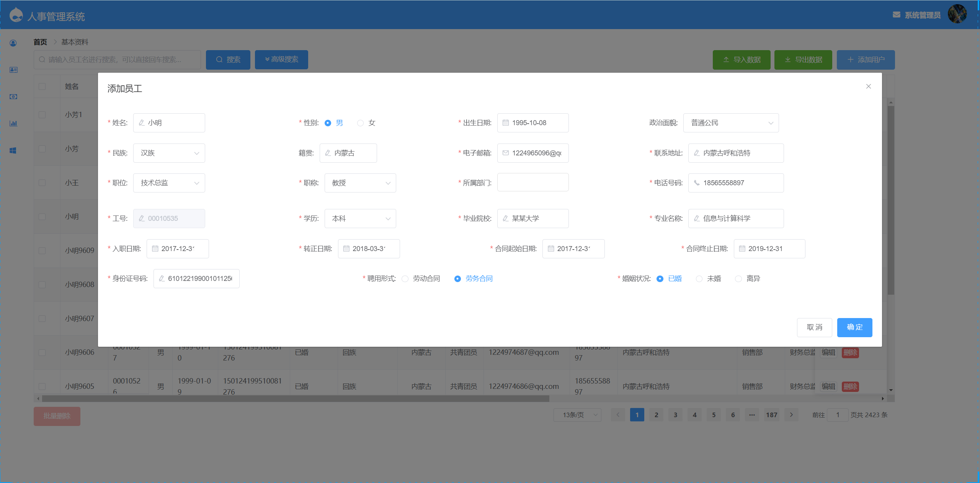Open the 民族 dropdown showing 汉族
The height and width of the screenshot is (483, 980).
coord(169,153)
